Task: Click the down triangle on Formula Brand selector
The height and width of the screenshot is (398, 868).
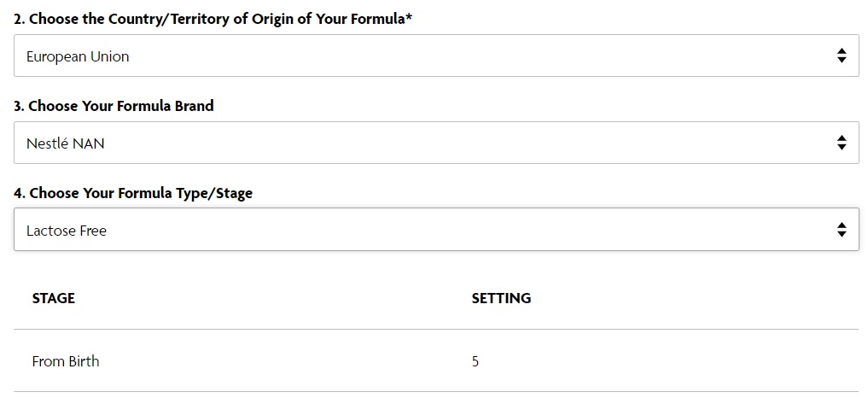Action: (x=842, y=147)
